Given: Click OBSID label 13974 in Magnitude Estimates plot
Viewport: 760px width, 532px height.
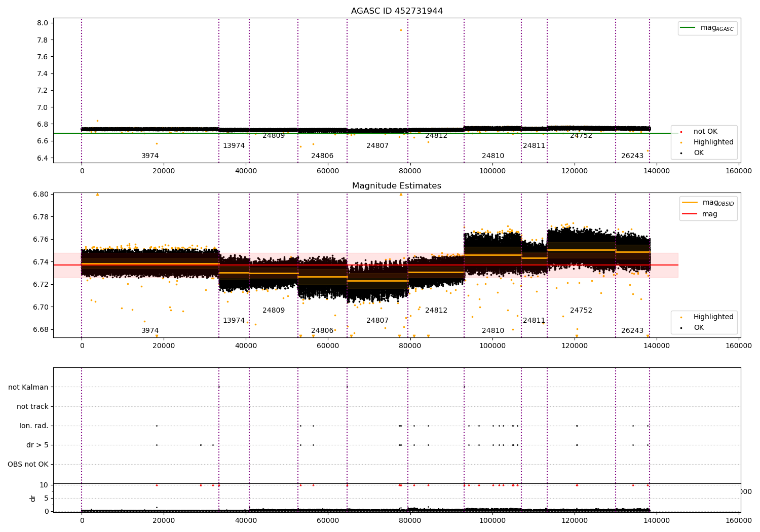Looking at the screenshot, I should pyautogui.click(x=234, y=321).
